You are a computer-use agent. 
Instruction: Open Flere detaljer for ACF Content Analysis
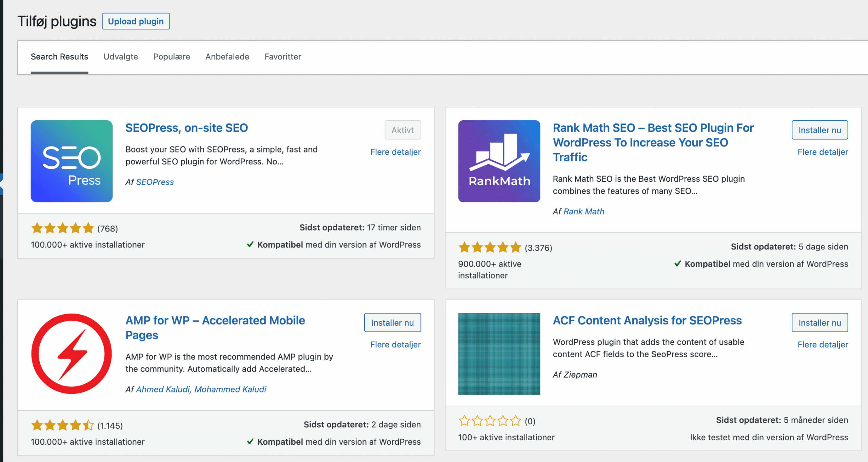click(823, 344)
